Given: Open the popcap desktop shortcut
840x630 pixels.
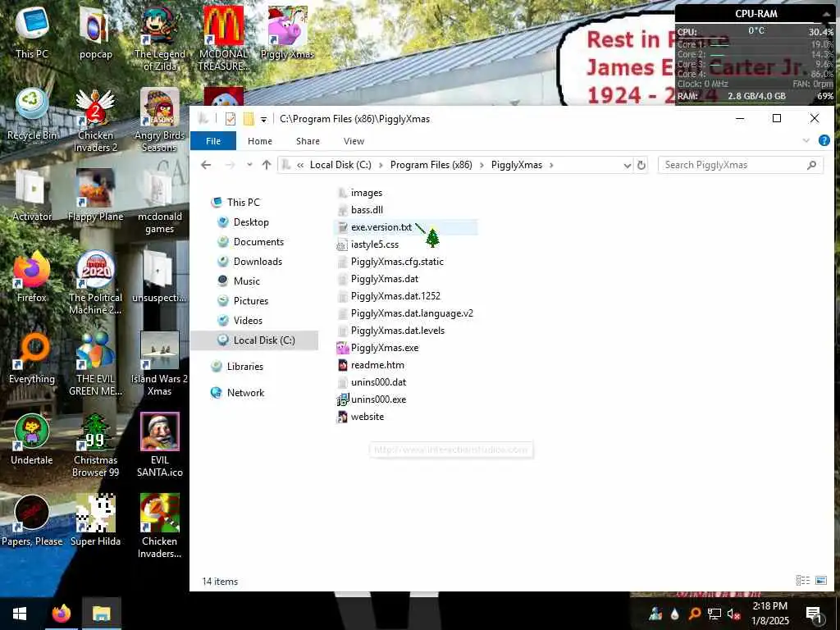Looking at the screenshot, I should point(95,31).
